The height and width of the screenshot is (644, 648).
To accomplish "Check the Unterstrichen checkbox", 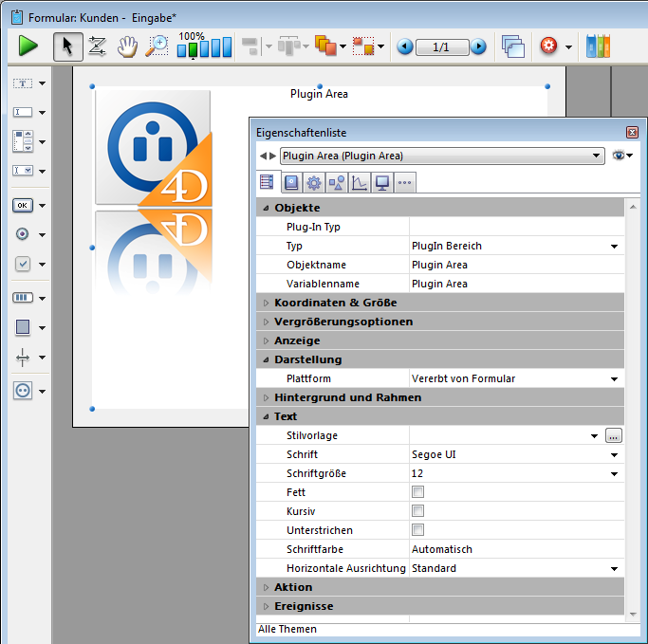I will [x=417, y=530].
